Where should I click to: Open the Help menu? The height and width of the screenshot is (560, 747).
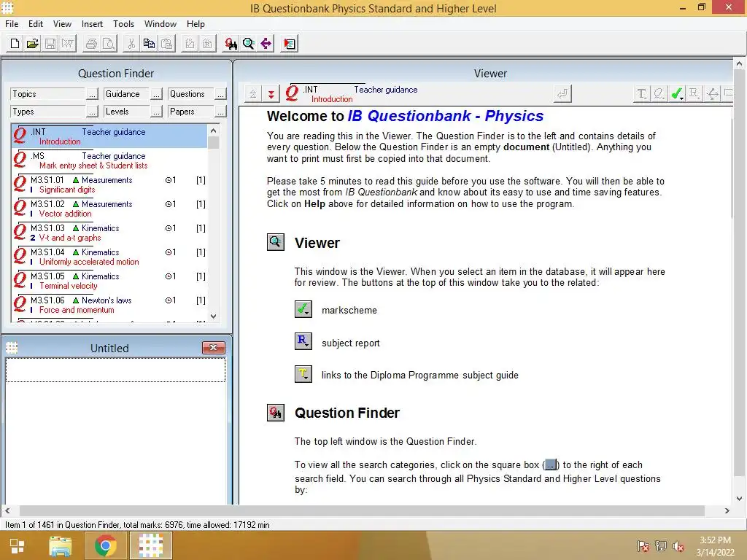pos(196,24)
